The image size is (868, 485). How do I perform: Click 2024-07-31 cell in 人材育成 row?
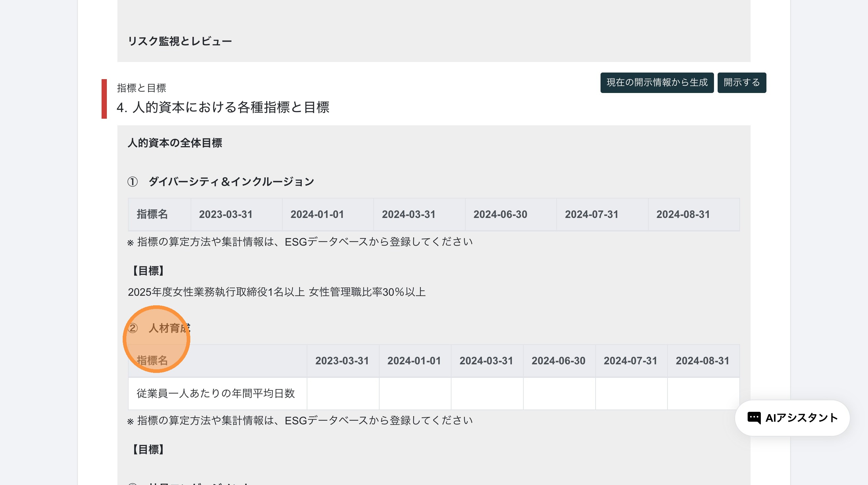(x=631, y=393)
